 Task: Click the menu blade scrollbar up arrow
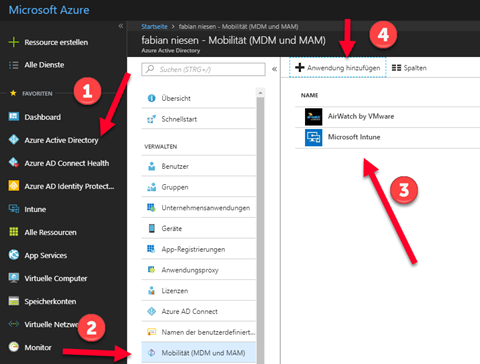(x=260, y=93)
